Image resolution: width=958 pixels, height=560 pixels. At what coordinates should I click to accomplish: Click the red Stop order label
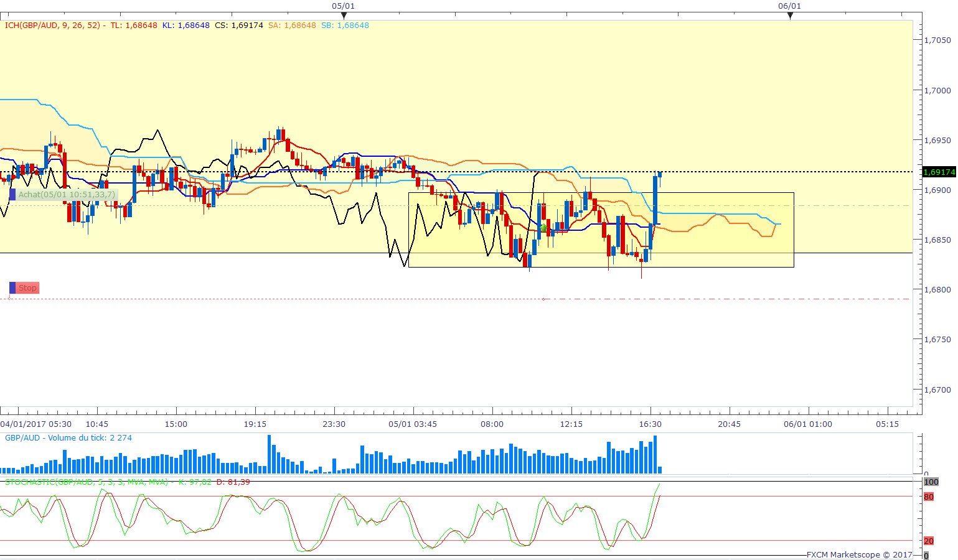coord(27,287)
